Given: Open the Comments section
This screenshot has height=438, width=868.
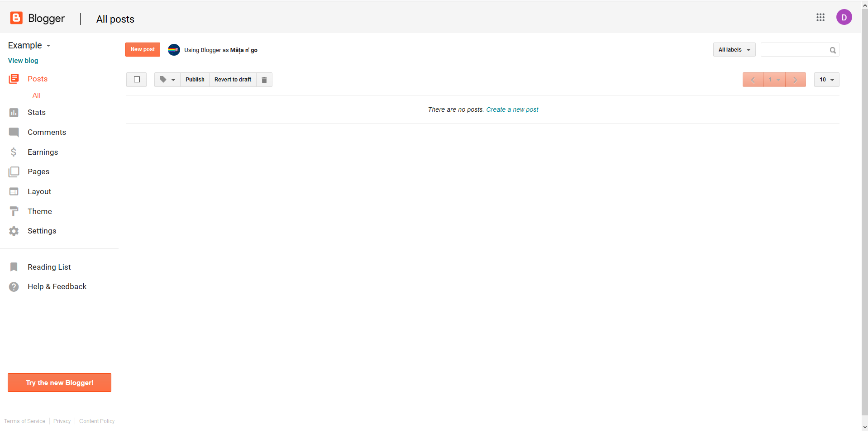Looking at the screenshot, I should click(x=47, y=132).
